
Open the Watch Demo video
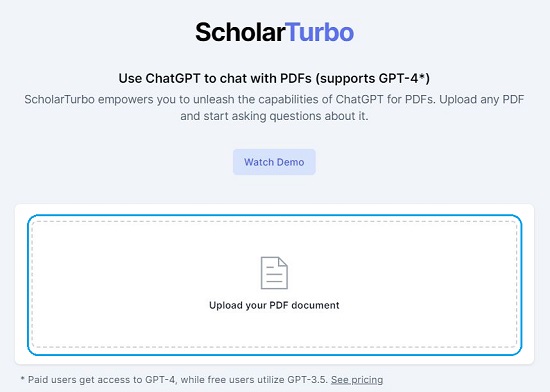pos(274,162)
